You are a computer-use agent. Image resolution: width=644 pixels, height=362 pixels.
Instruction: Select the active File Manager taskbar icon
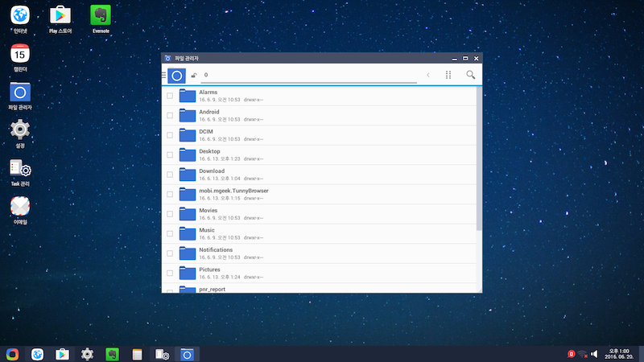(x=187, y=354)
